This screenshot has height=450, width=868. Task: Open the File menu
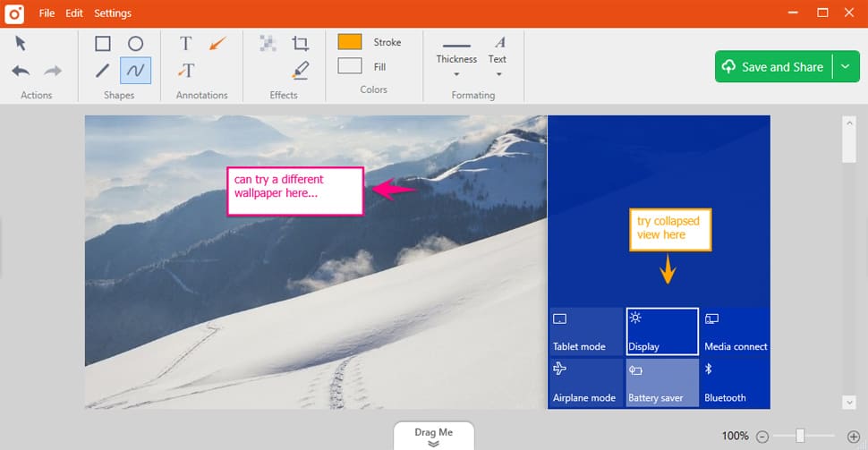(x=47, y=13)
